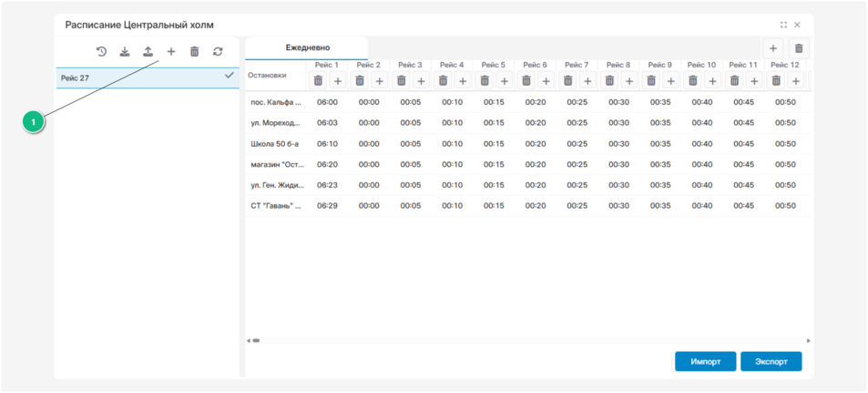868x393 pixels.
Task: Open the history icon in the route toolbar
Action: click(102, 52)
